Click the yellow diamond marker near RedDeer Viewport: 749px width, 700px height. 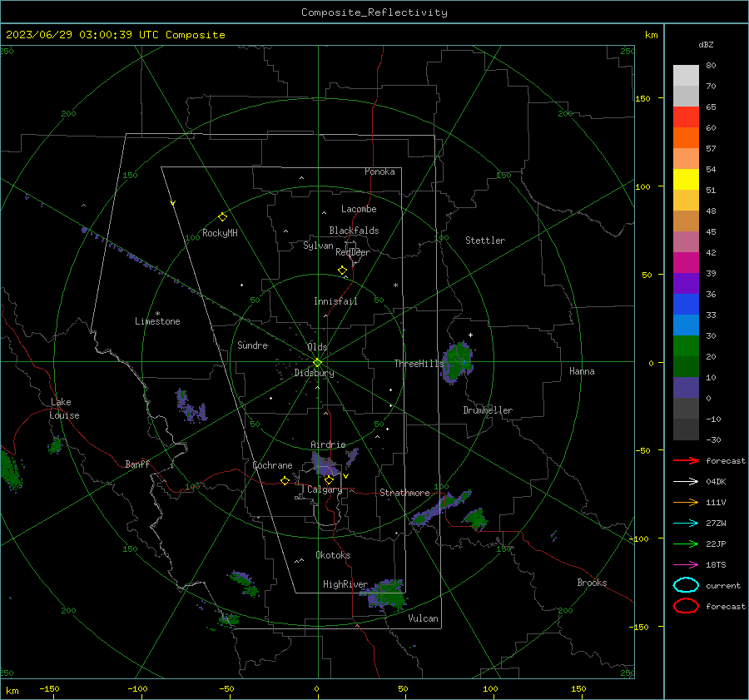tap(343, 271)
